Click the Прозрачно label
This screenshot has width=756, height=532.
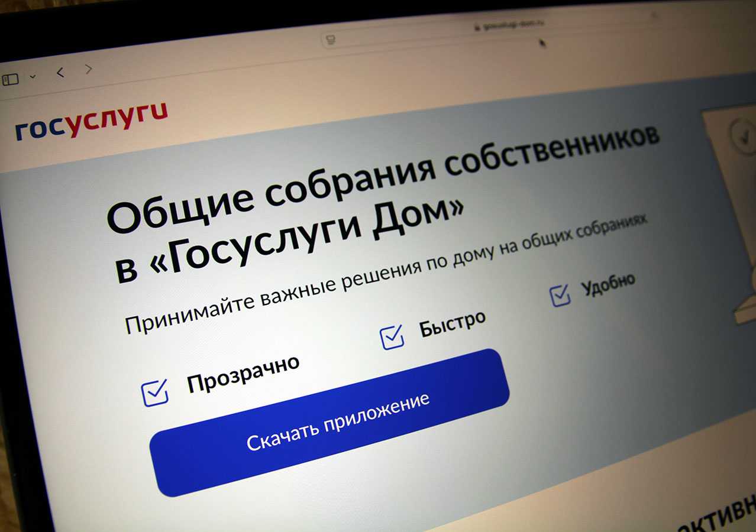[x=243, y=374]
